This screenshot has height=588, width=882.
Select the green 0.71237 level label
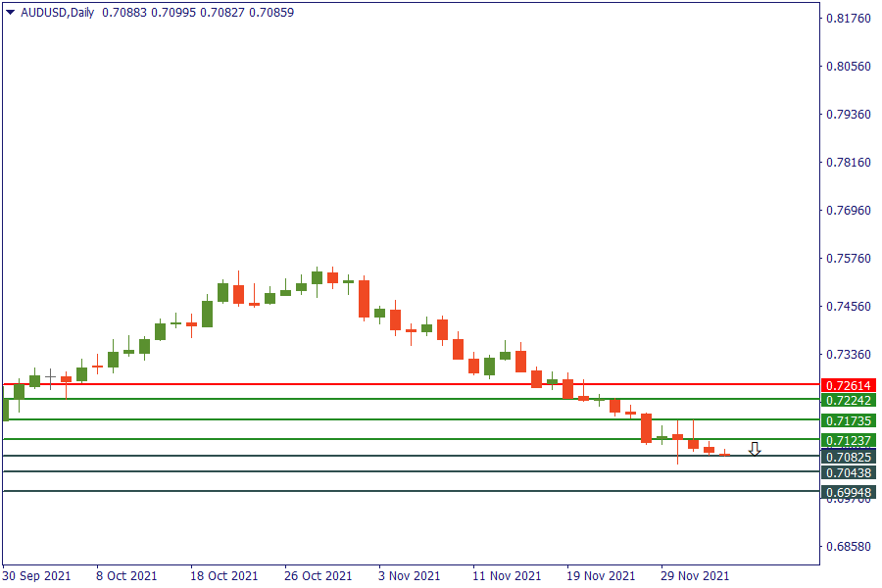pyautogui.click(x=849, y=440)
